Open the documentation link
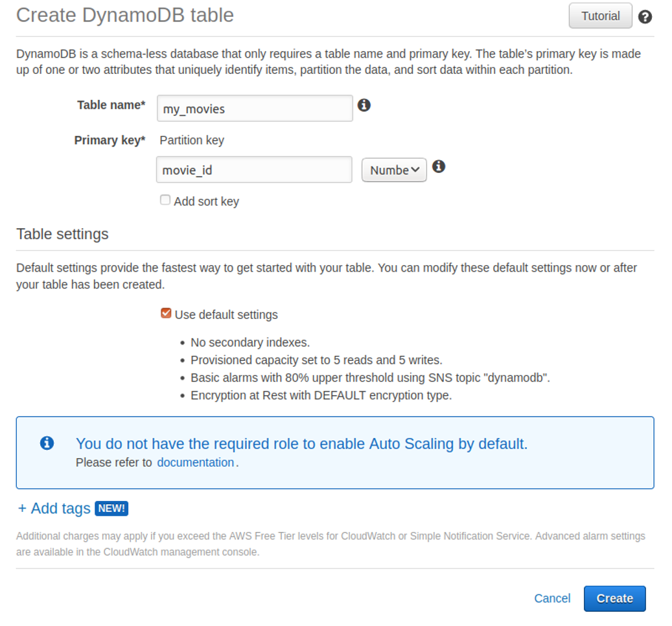 coord(196,462)
